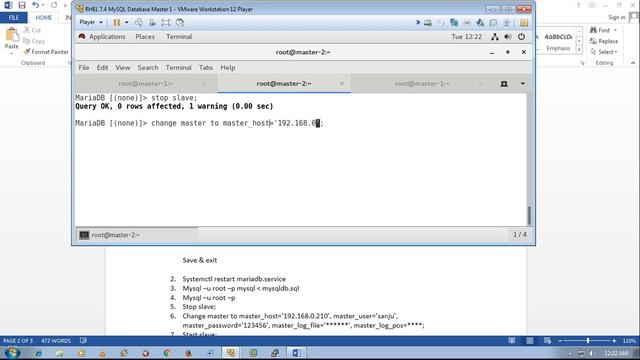Viewport: 640px width, 360px height.
Task: Switch to the last root@master-1 terminal tab
Action: click(x=422, y=84)
